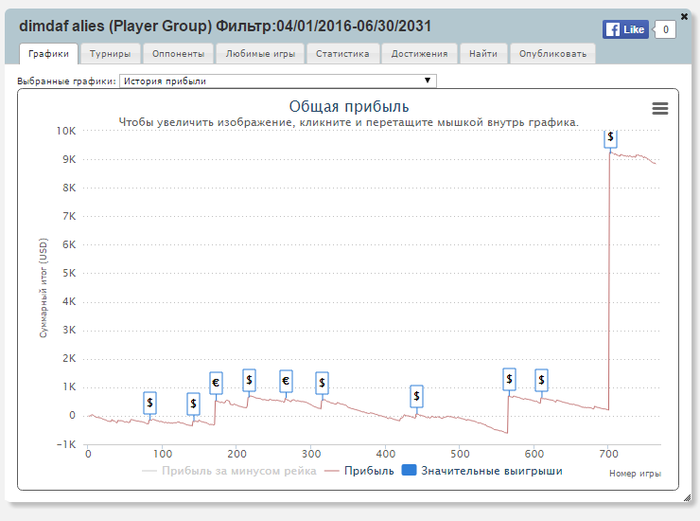700x521 pixels.
Task: Click the dollar win marker near game 140
Action: tap(193, 404)
